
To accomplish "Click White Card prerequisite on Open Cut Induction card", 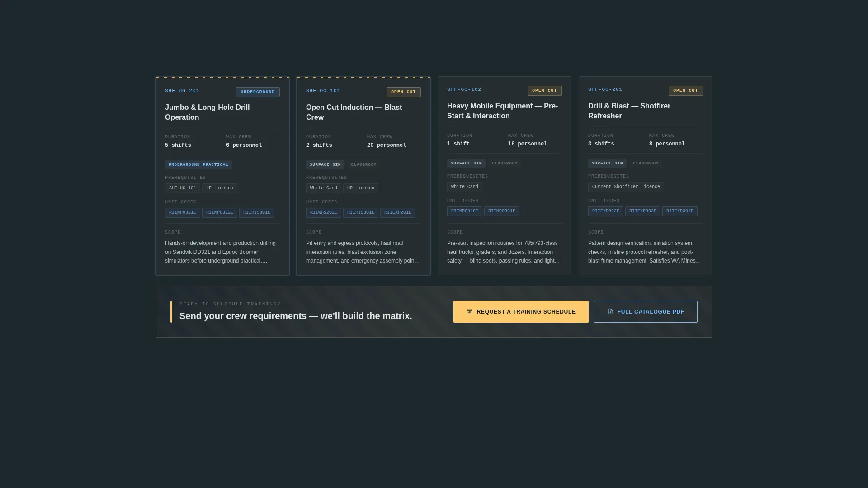I will 324,188.
